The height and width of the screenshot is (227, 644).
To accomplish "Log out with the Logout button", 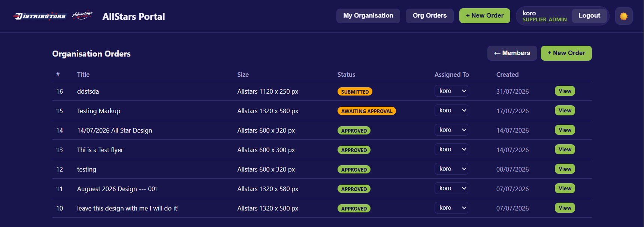I will point(589,16).
